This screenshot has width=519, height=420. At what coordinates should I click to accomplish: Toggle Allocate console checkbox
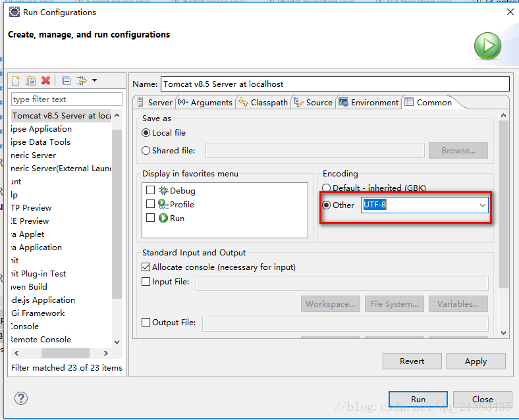click(x=146, y=267)
